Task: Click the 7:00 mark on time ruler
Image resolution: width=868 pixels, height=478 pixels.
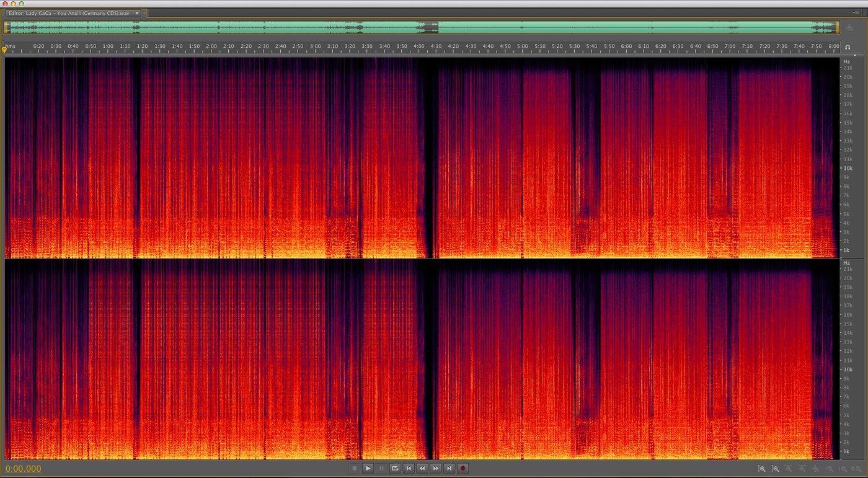Action: [730, 46]
